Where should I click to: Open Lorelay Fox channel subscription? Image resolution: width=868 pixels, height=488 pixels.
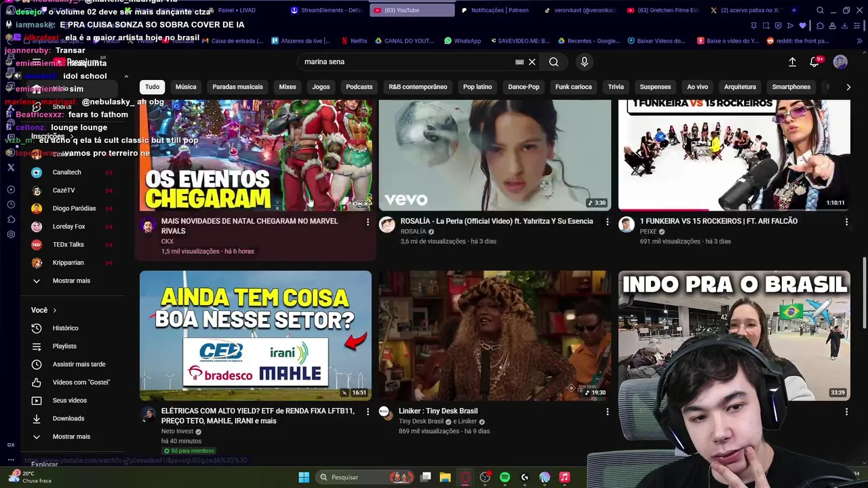pos(71,226)
